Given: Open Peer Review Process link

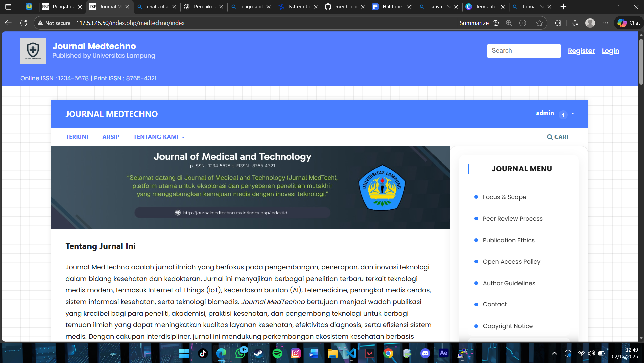Looking at the screenshot, I should coord(512,219).
